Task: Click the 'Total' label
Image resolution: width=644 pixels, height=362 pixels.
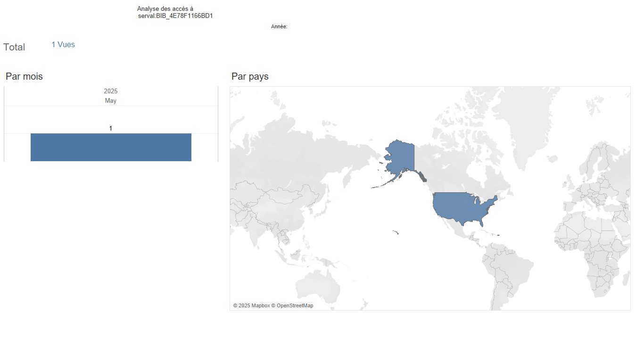Action: pyautogui.click(x=14, y=47)
